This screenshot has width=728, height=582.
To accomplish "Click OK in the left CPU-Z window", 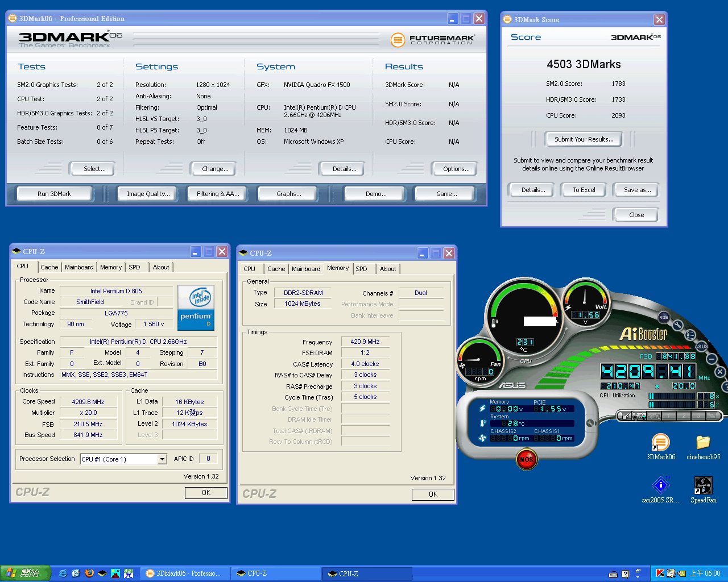I will tap(206, 493).
